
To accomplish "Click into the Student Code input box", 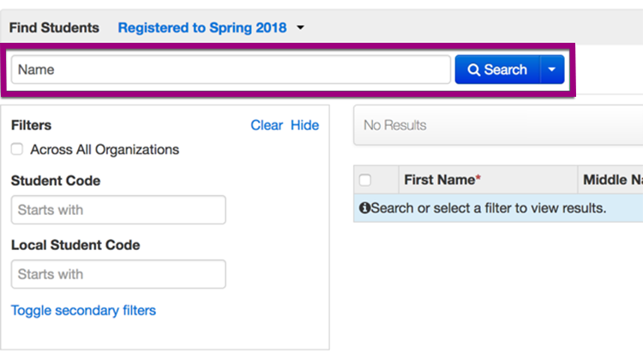I will (x=118, y=210).
